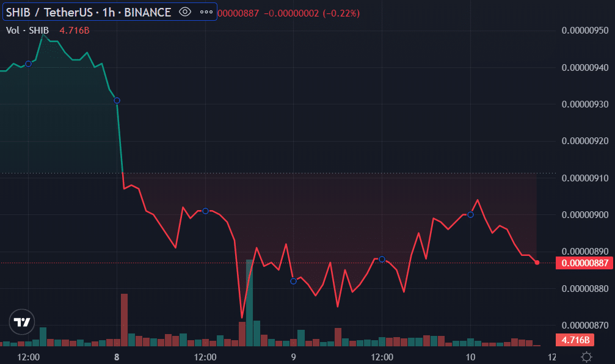The height and width of the screenshot is (364, 615).
Task: Select the Vol · SHIB indicator label
Action: [27, 30]
